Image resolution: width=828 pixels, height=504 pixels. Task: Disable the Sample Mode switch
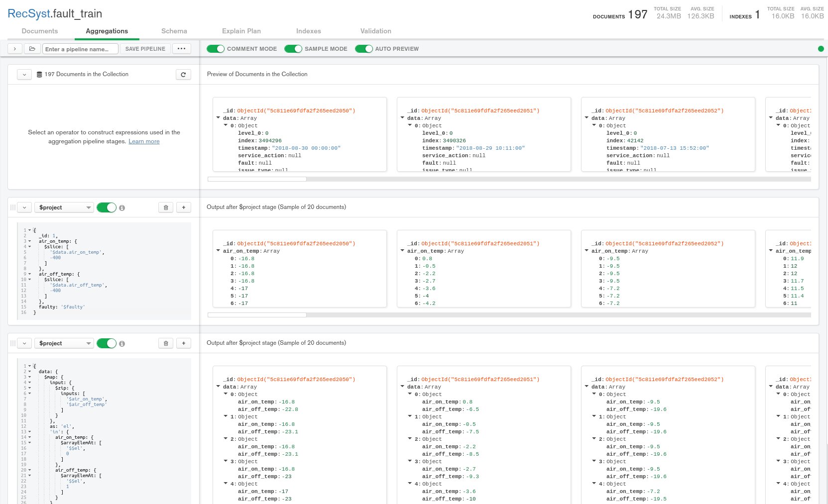pyautogui.click(x=293, y=49)
